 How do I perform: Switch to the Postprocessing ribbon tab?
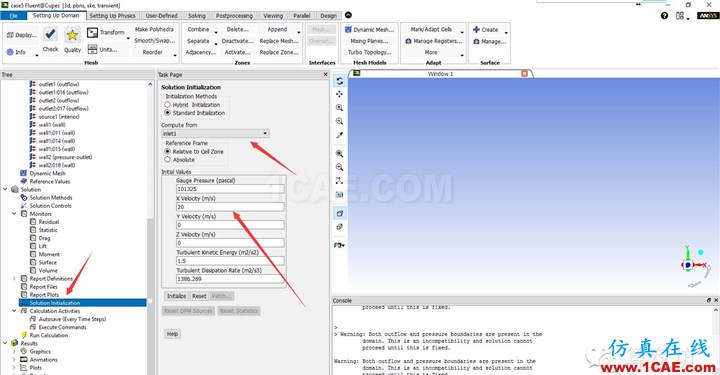click(234, 16)
